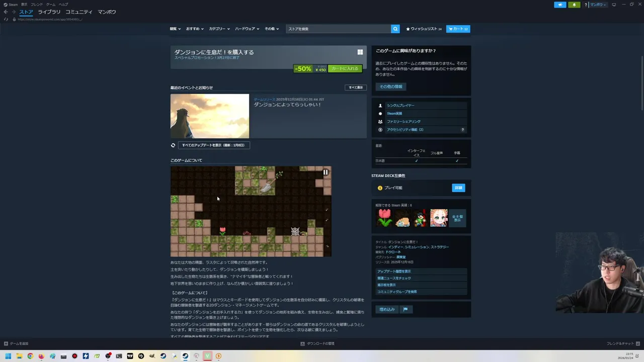
Task: Pause the game trailer video
Action: pos(326,172)
